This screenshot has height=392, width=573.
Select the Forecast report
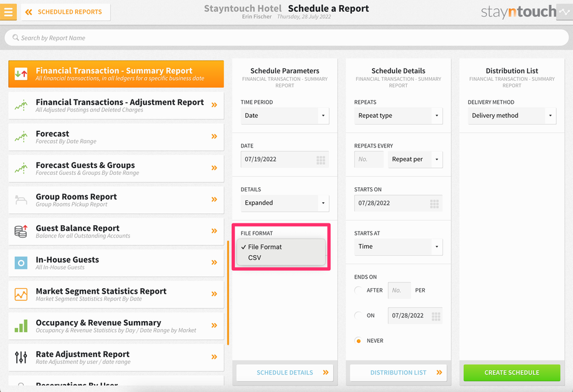coord(116,136)
